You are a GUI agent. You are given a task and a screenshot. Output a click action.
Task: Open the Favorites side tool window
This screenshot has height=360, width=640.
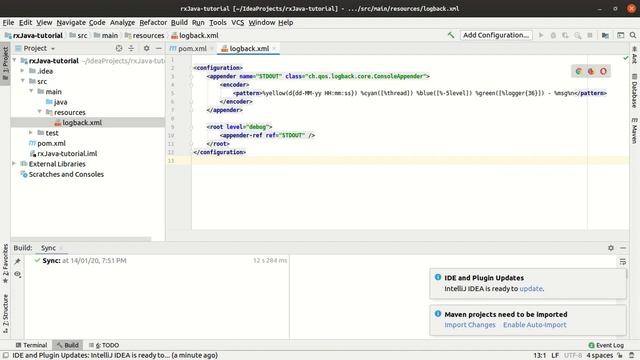[x=5, y=264]
